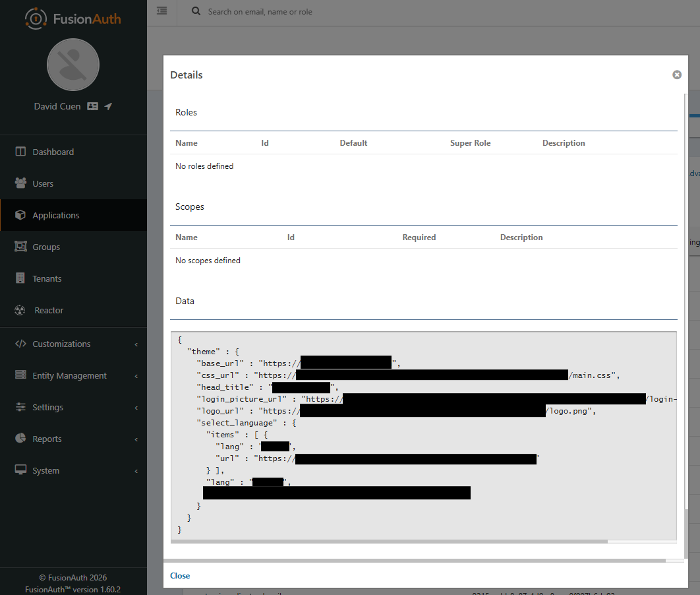Click the Roles Super Role column header

point(470,143)
